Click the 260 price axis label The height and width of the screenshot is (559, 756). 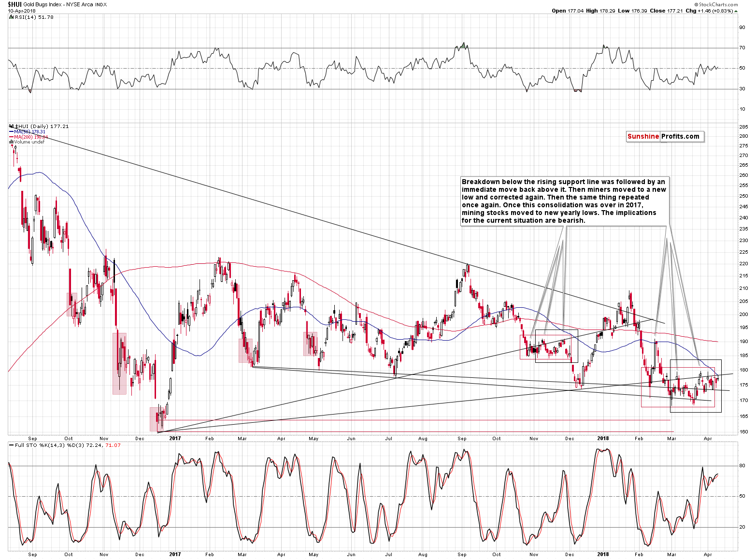[x=743, y=175]
